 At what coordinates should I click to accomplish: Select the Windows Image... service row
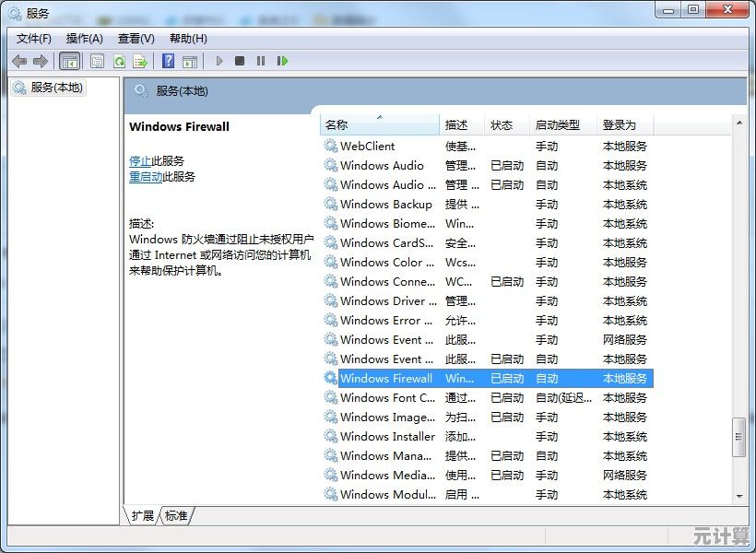point(488,417)
